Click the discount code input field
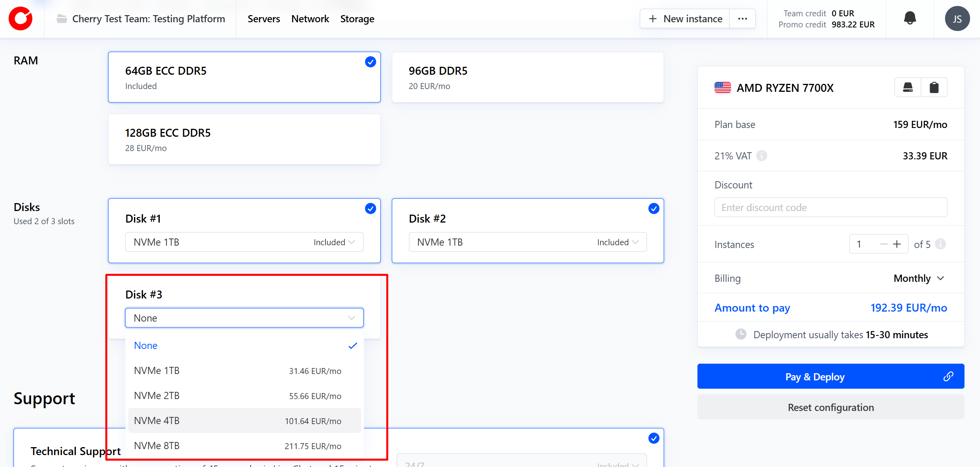Viewport: 980px width, 467px height. [831, 207]
